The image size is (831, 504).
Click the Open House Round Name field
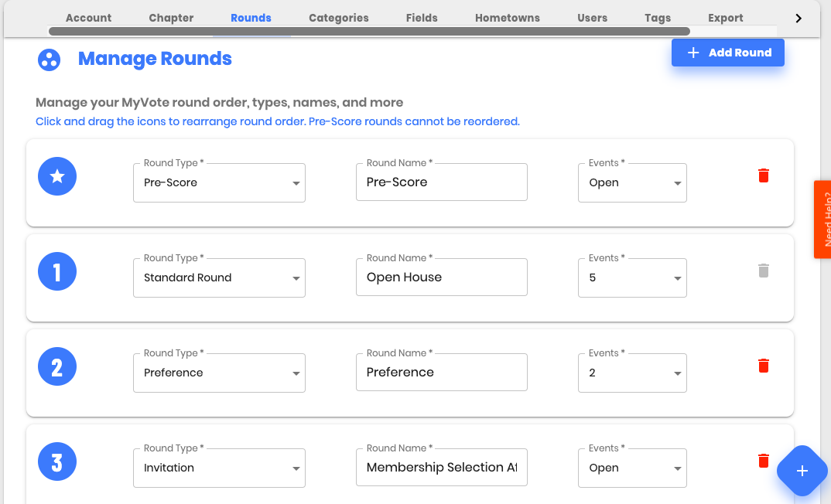pyautogui.click(x=442, y=278)
